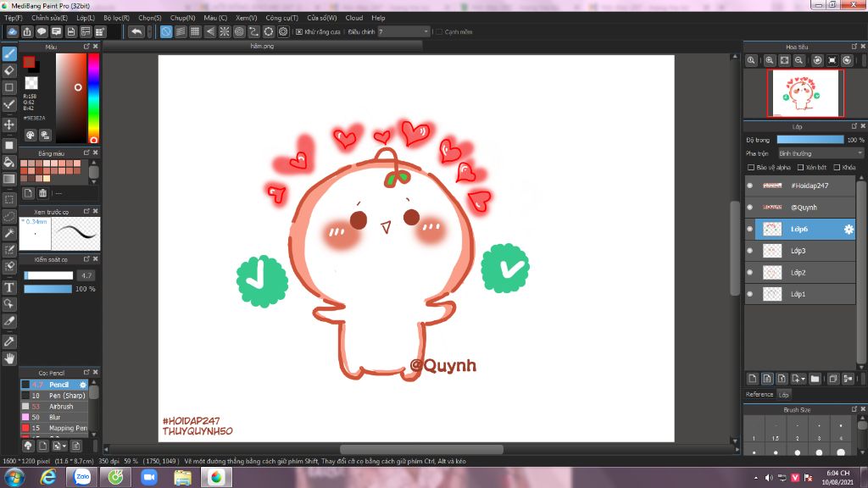Open Zalo from Windows taskbar
The width and height of the screenshot is (868, 488).
point(82,477)
